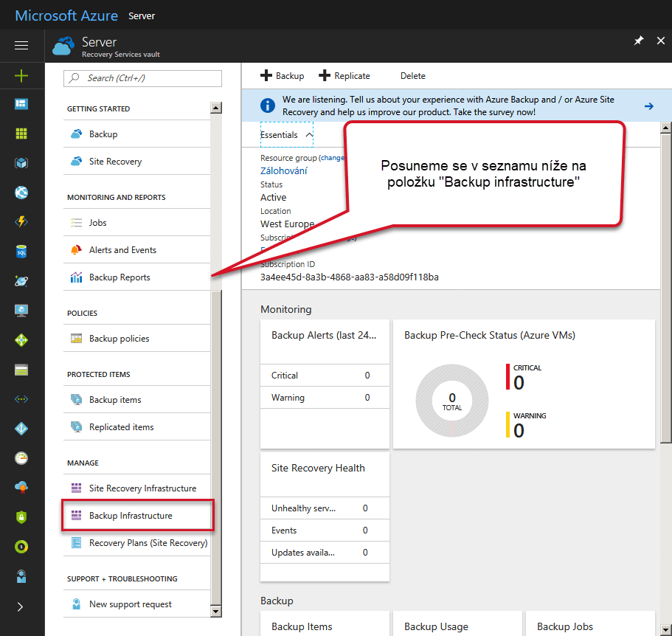Image resolution: width=672 pixels, height=636 pixels.
Task: Click the Updates availa... row
Action: point(325,553)
